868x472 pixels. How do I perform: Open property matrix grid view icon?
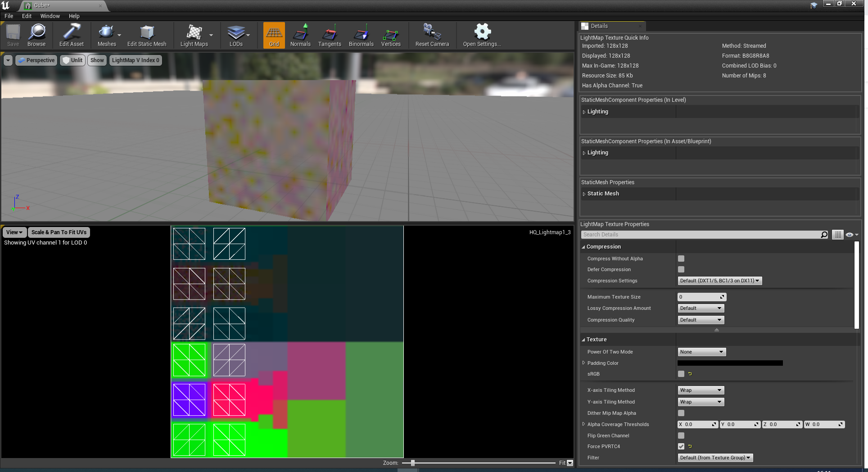[837, 235]
